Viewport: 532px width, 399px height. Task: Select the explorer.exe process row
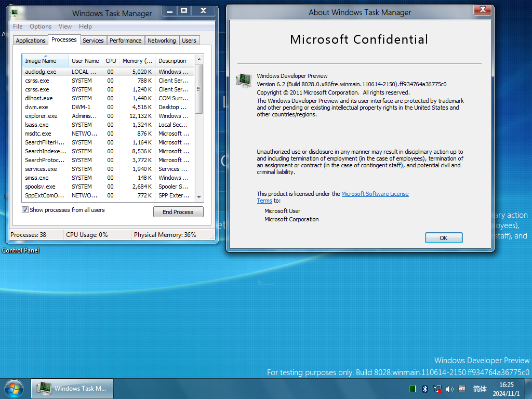109,116
